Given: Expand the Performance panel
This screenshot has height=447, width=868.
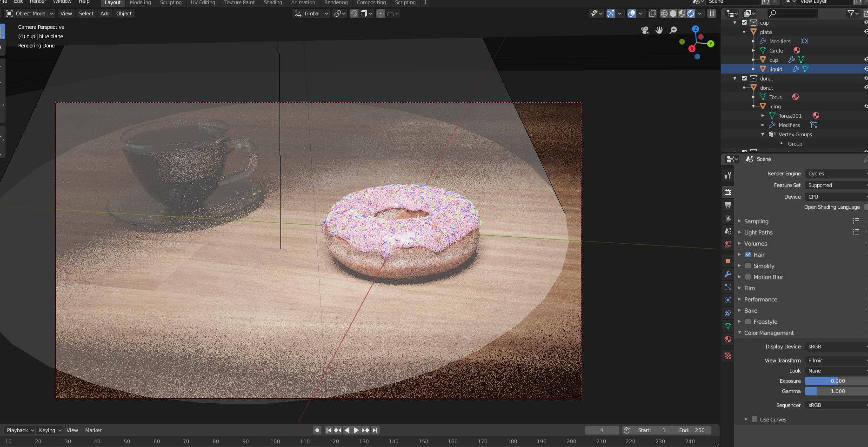Looking at the screenshot, I should coord(760,299).
